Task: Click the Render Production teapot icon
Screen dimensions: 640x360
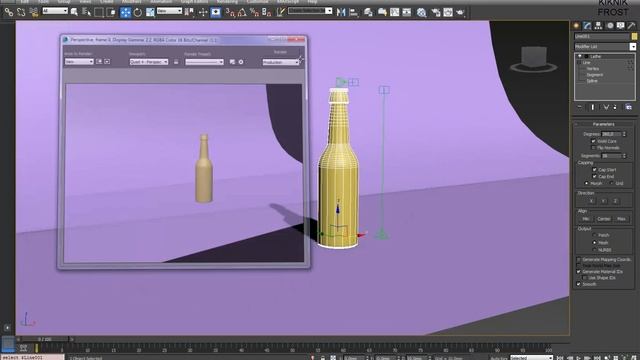Action: click(460, 12)
